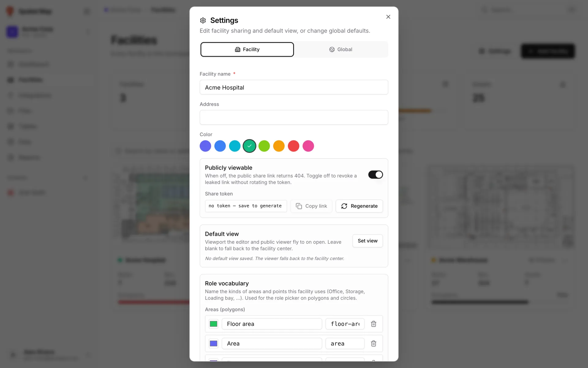Image resolution: width=588 pixels, height=368 pixels.
Task: Pick the blue color swatch
Action: [220, 146]
